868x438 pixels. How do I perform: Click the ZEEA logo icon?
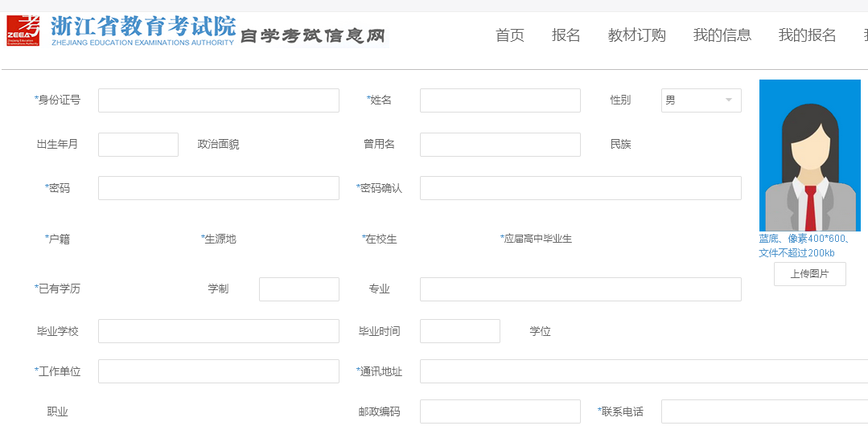click(23, 31)
